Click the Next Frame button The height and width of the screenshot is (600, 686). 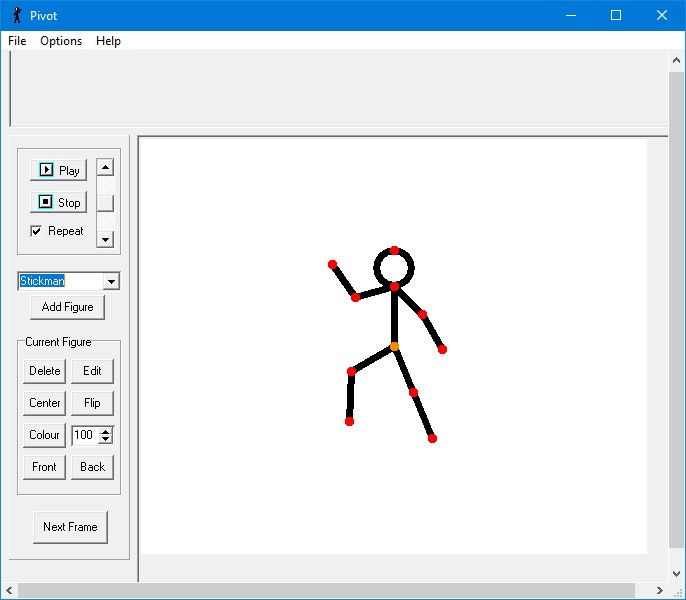(70, 527)
